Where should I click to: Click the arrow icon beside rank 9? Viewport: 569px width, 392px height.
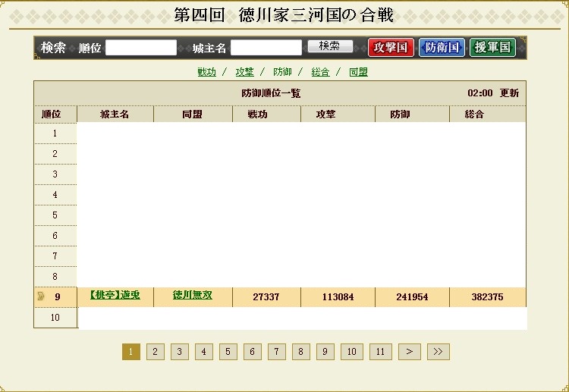[41, 296]
